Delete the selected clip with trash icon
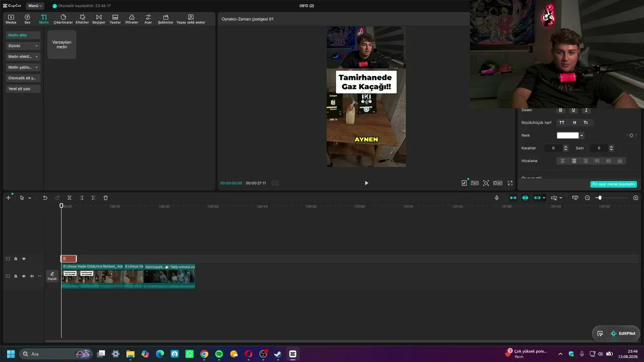Viewport: 644px width, 362px height. tap(106, 198)
